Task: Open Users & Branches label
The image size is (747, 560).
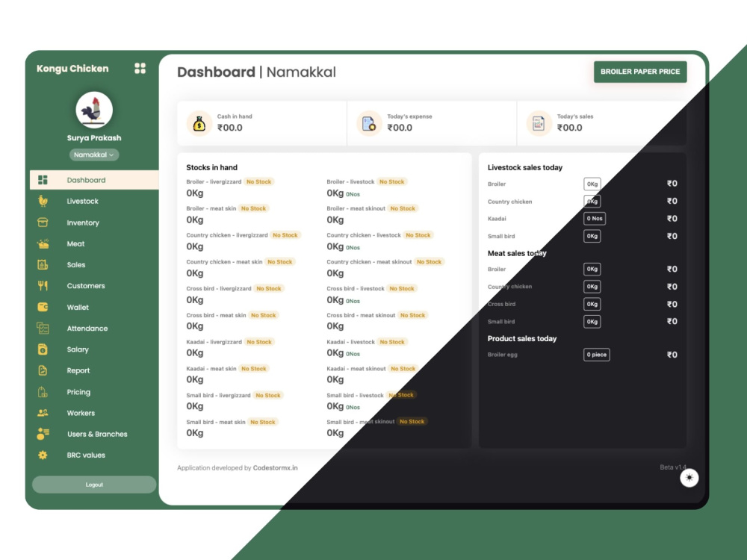Action: pyautogui.click(x=97, y=434)
